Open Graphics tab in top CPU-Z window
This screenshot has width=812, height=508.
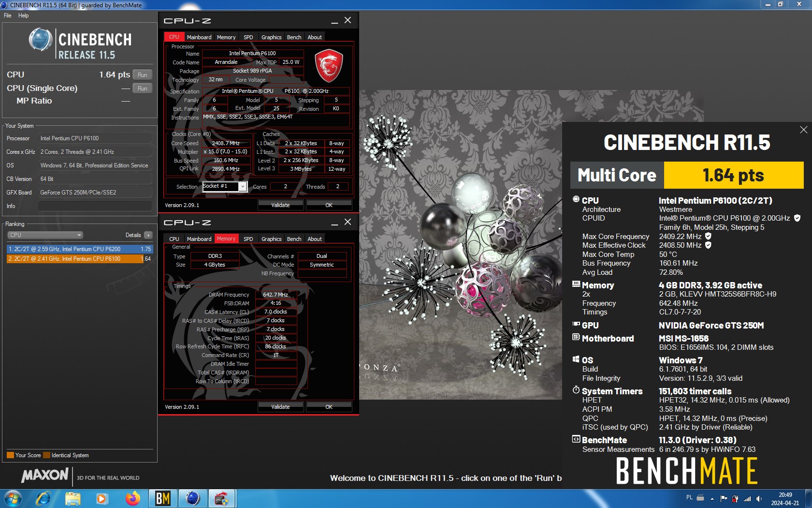click(271, 37)
